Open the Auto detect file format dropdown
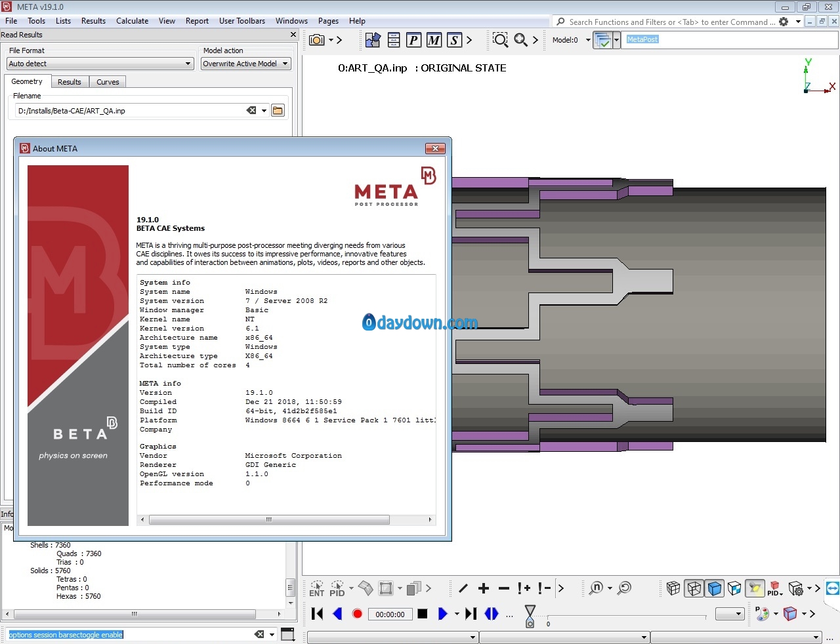This screenshot has height=644, width=840. coord(100,64)
